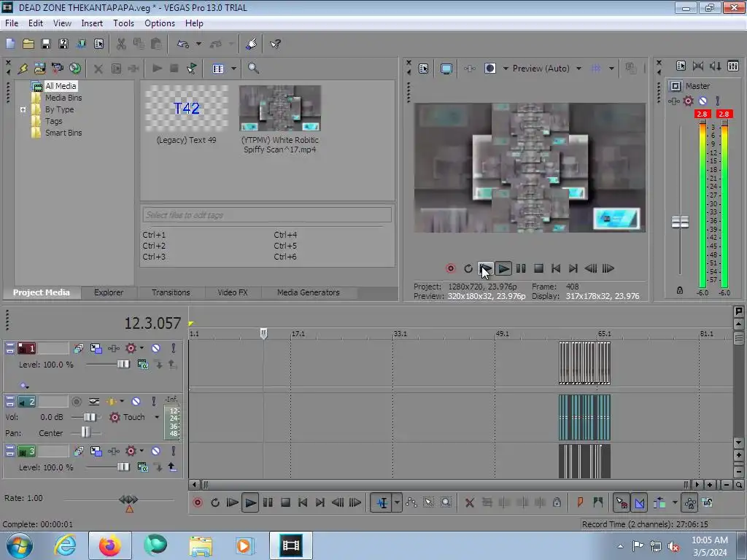Click the Zoom edit tool in timeline toolbar
This screenshot has width=747, height=560.
tap(446, 502)
